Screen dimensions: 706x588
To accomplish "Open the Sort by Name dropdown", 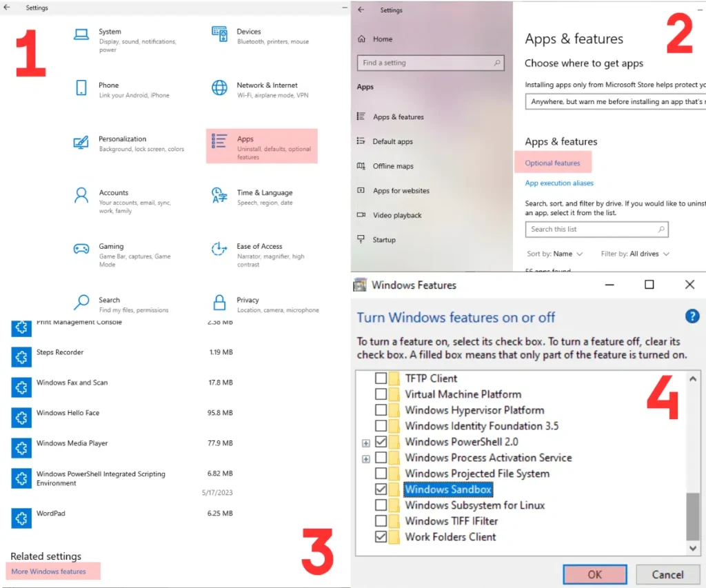I will point(555,254).
